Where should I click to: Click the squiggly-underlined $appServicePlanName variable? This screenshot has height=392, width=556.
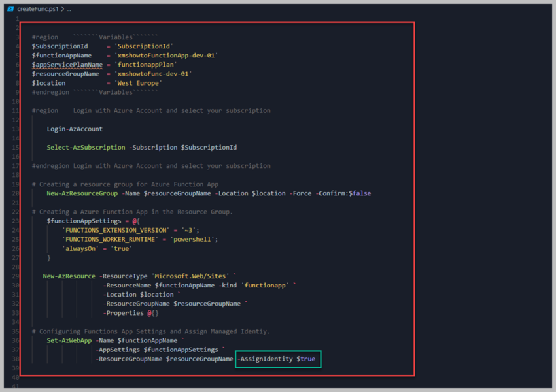[x=67, y=65]
